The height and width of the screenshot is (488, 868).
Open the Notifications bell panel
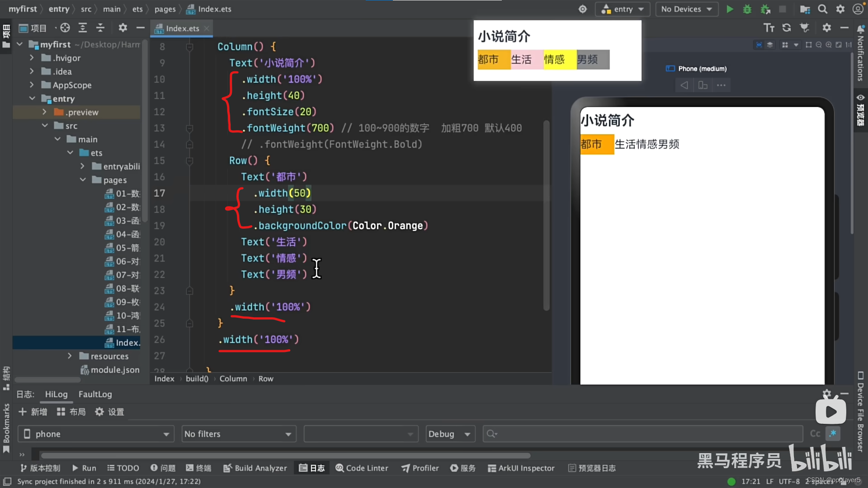point(860,29)
